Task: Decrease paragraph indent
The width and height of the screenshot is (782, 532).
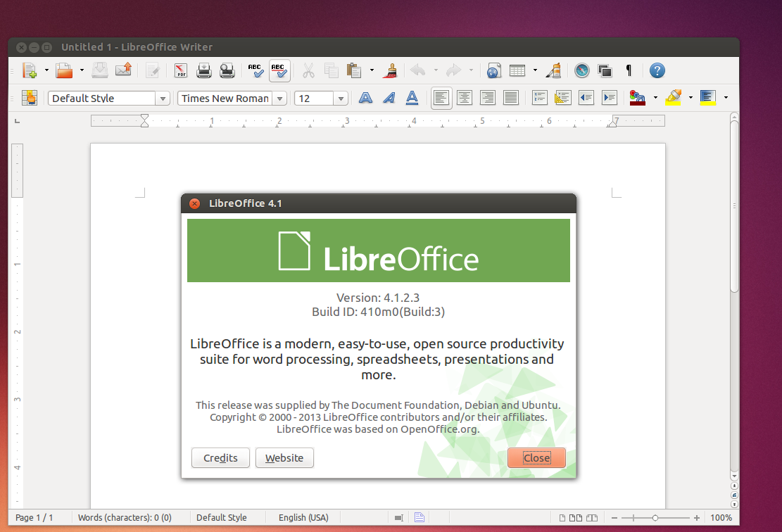Action: (586, 97)
